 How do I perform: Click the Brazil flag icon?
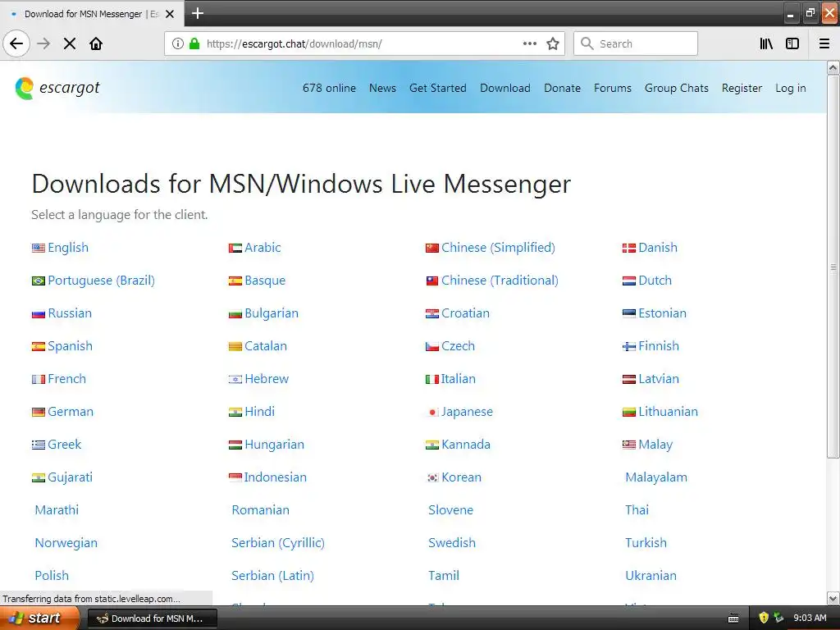pos(39,281)
